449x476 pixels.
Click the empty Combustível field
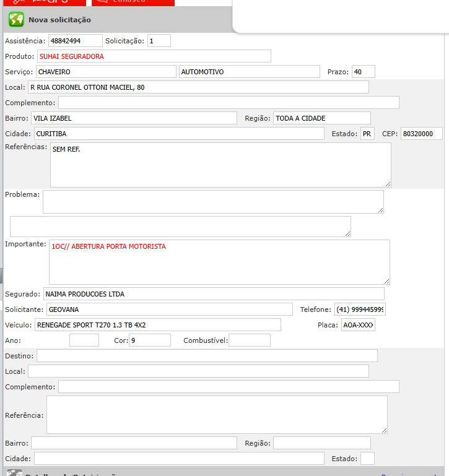click(250, 340)
